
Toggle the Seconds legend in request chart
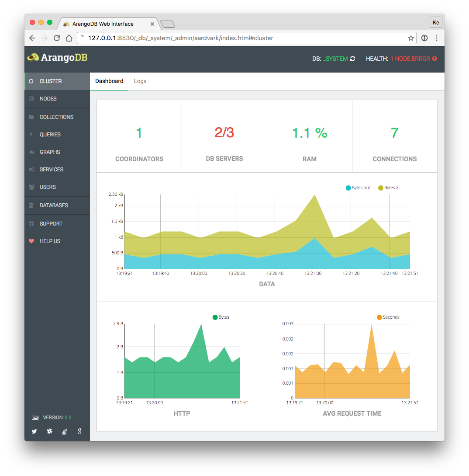coord(388,317)
